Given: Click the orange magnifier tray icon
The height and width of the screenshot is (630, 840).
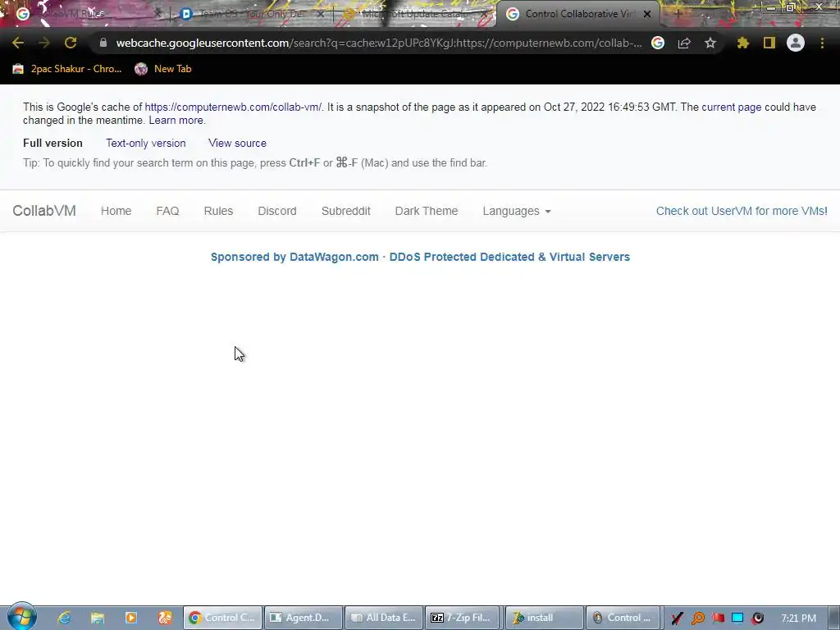Looking at the screenshot, I should (x=697, y=619).
